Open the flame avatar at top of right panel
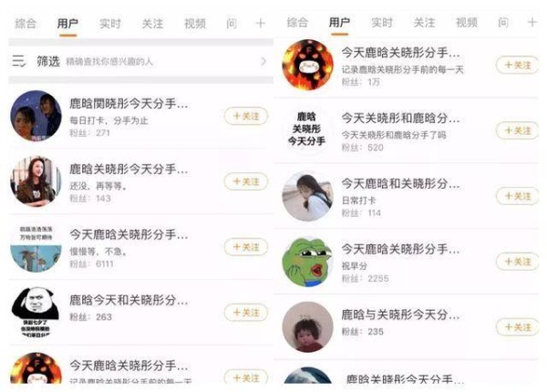Viewport: 547px width, 392px height. point(307,65)
